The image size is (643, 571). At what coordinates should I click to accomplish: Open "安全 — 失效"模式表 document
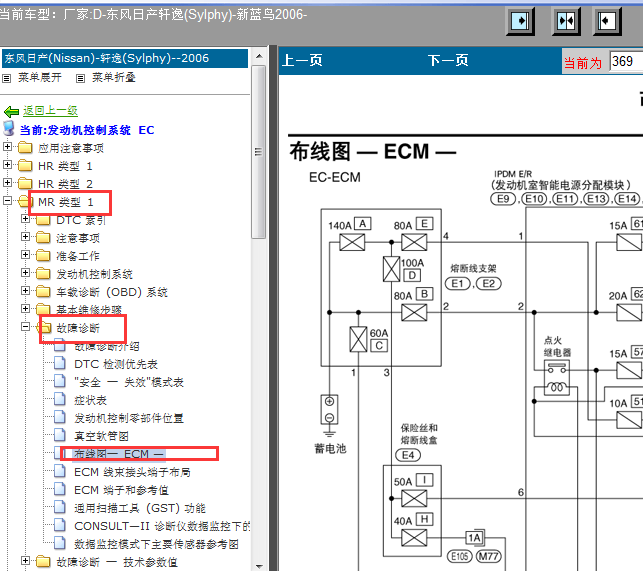(x=129, y=382)
